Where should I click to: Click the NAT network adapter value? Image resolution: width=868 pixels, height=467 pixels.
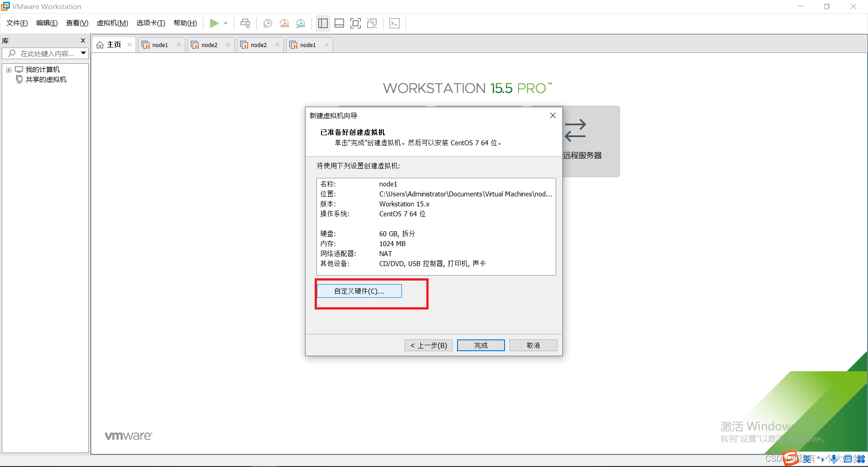pyautogui.click(x=386, y=254)
